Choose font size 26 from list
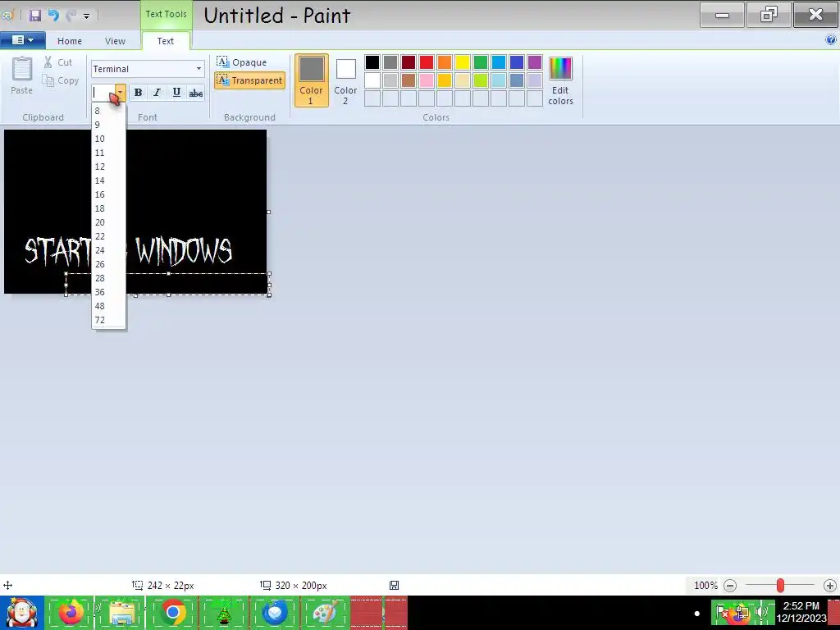The height and width of the screenshot is (630, 840). click(x=109, y=264)
